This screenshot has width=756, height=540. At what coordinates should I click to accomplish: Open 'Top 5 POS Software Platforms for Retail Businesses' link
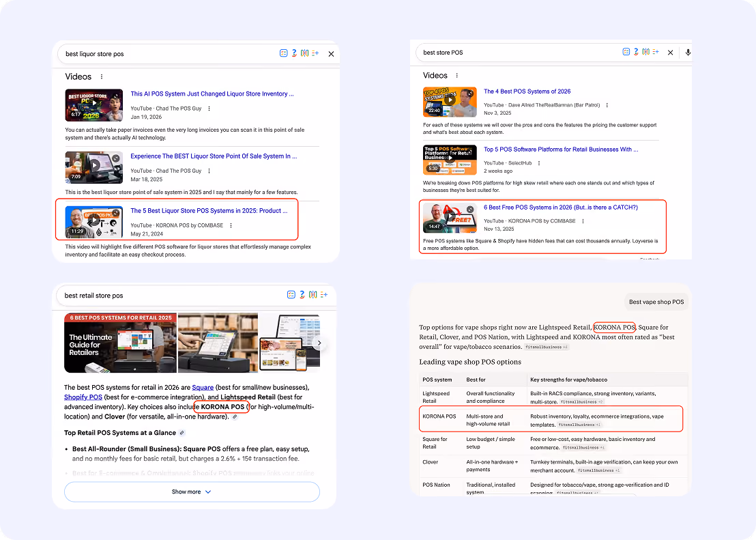coord(561,150)
